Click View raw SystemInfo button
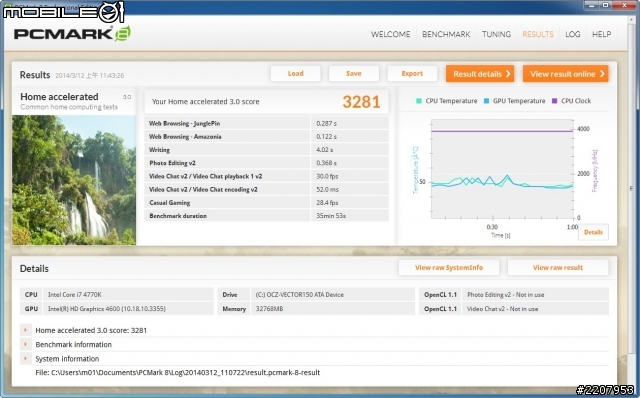 pos(449,268)
